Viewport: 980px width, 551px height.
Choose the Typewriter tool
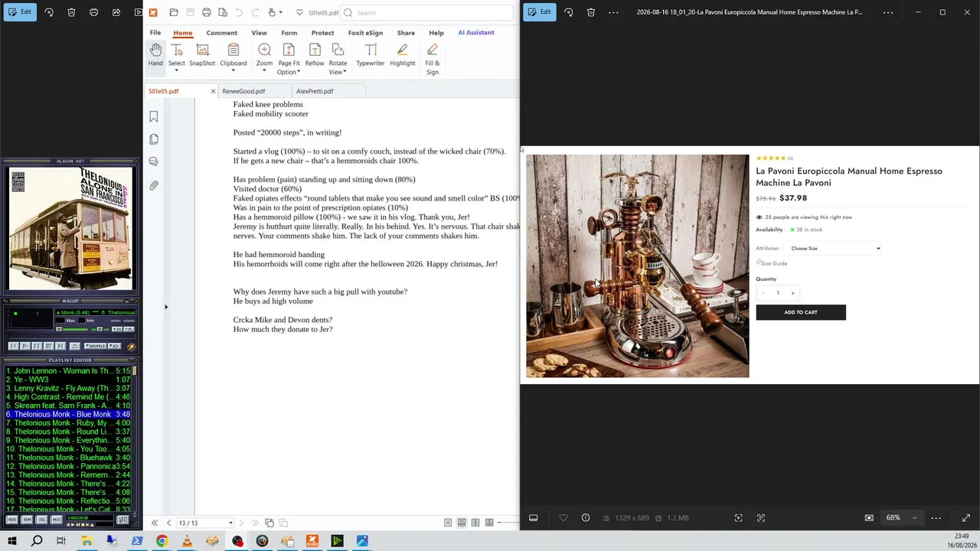pyautogui.click(x=371, y=55)
